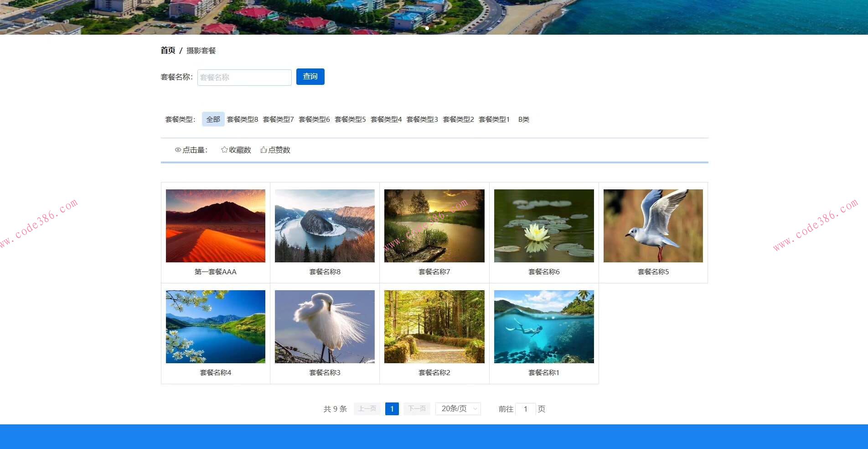The image size is (868, 449).
Task: Select 点击量 to sort by clicks
Action: tap(194, 149)
